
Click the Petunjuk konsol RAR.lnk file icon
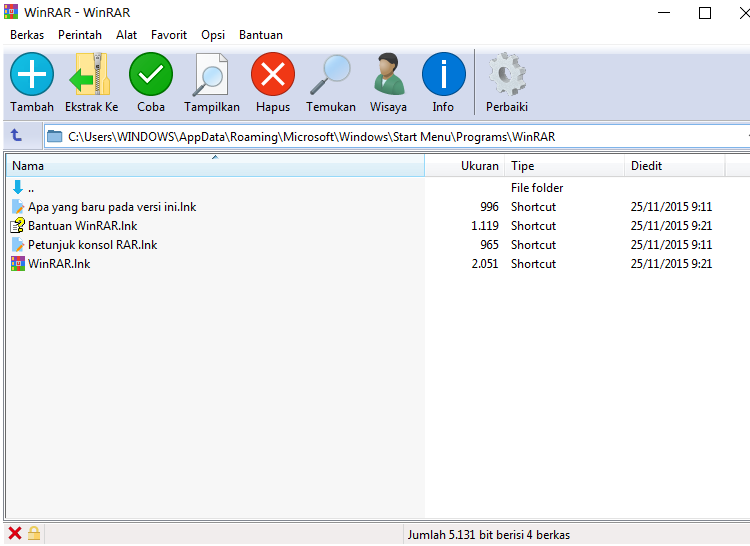click(18, 244)
